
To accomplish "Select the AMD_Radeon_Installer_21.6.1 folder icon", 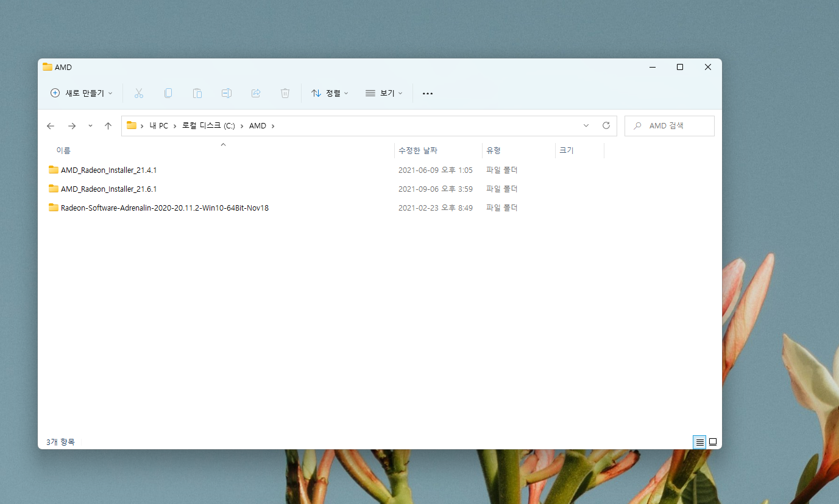I will point(54,189).
